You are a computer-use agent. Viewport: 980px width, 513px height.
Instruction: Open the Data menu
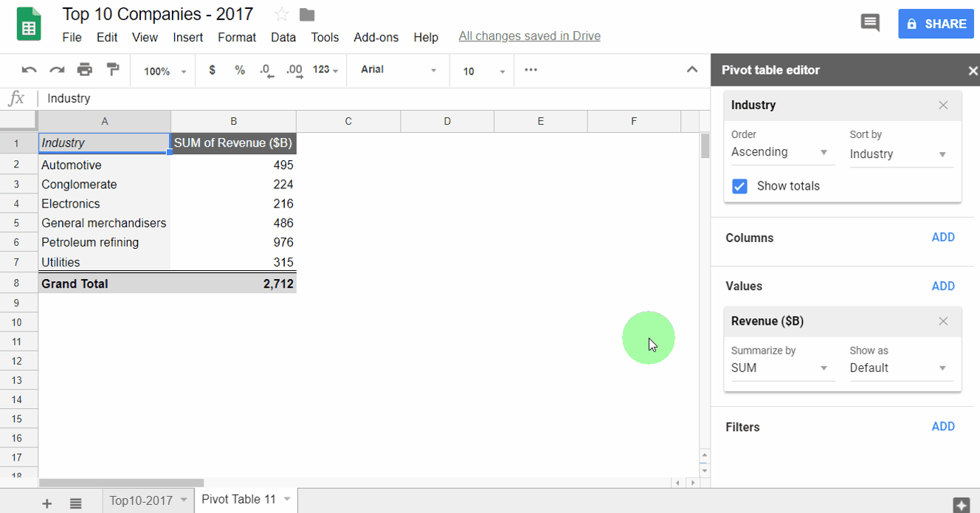tap(283, 37)
